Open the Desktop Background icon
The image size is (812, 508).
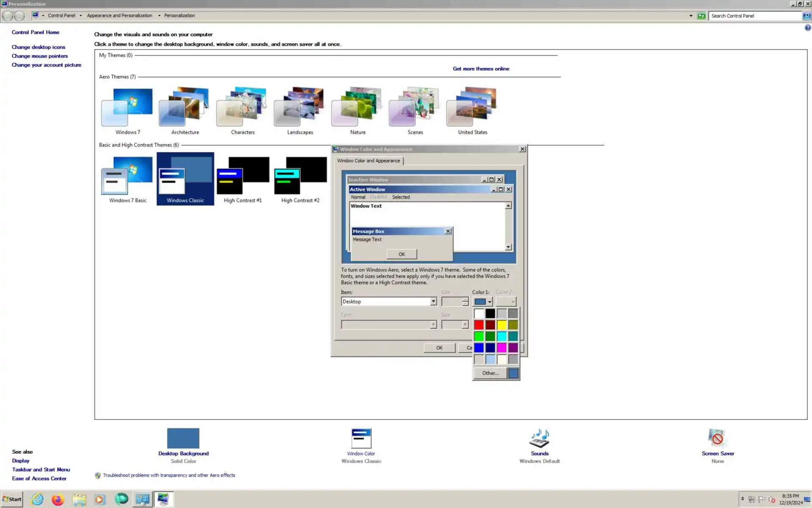coord(183,439)
